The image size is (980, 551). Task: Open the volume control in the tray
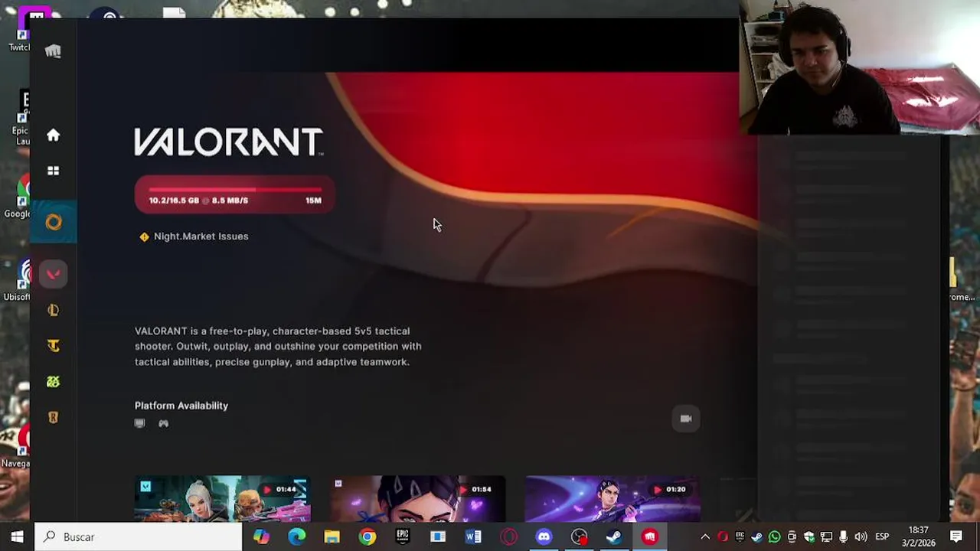[861, 536]
